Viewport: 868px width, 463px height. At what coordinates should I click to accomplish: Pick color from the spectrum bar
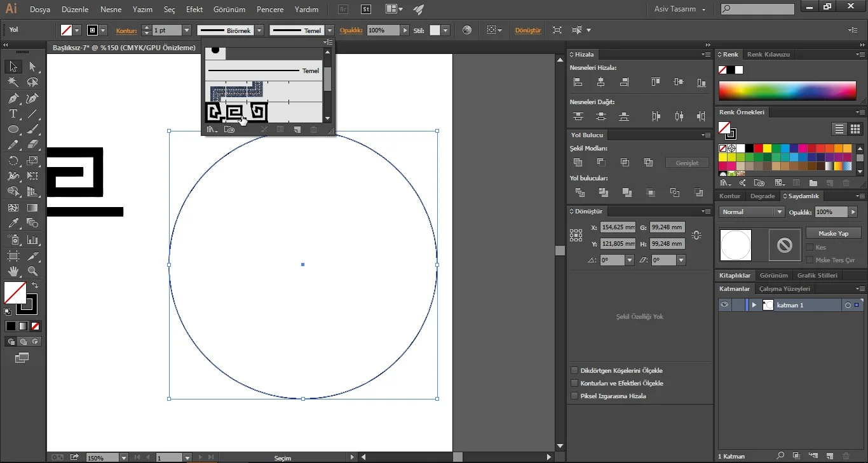pos(787,91)
